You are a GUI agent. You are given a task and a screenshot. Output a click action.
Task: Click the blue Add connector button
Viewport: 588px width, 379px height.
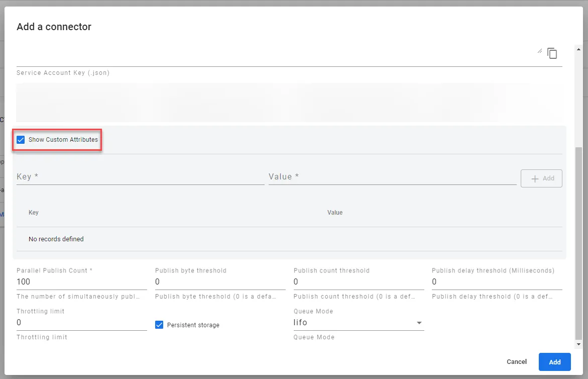click(x=555, y=362)
